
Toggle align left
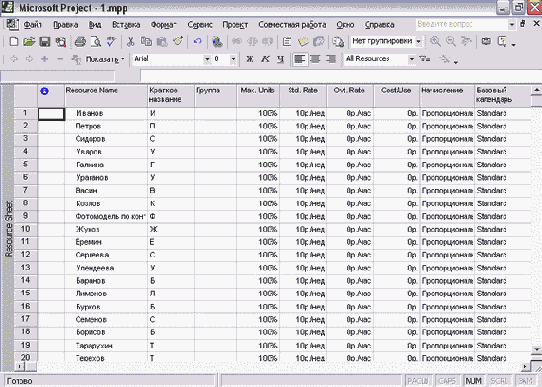[299, 59]
